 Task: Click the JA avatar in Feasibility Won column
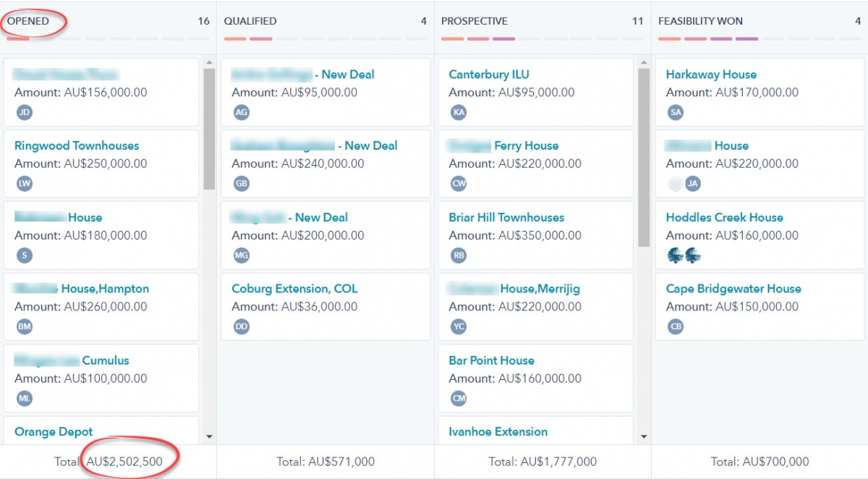click(x=692, y=183)
